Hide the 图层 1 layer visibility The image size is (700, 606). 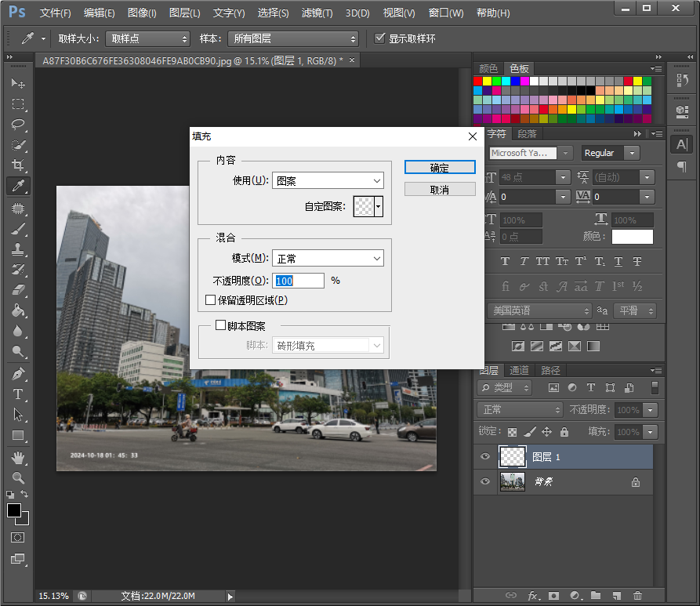[485, 456]
